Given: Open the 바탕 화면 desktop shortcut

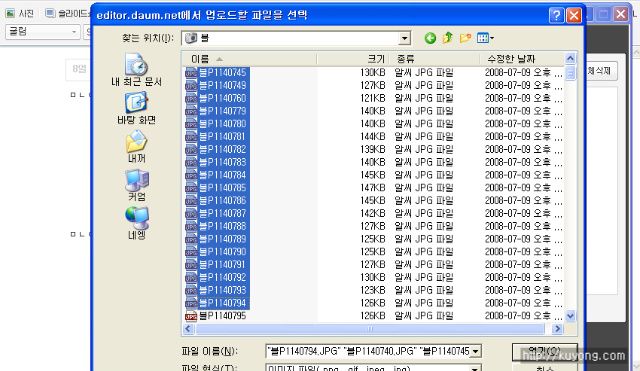Looking at the screenshot, I should pos(136,109).
